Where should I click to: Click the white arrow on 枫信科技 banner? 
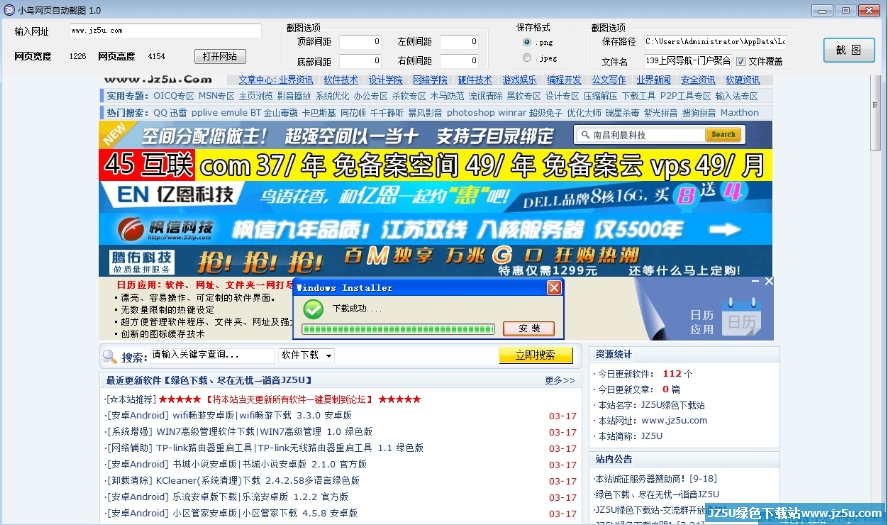(x=725, y=229)
